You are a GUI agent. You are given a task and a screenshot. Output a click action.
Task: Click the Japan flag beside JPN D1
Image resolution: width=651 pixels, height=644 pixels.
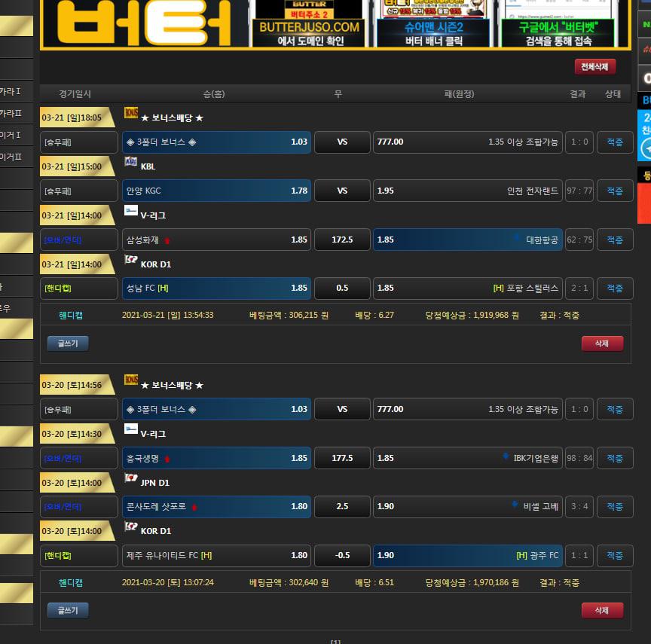tap(131, 478)
